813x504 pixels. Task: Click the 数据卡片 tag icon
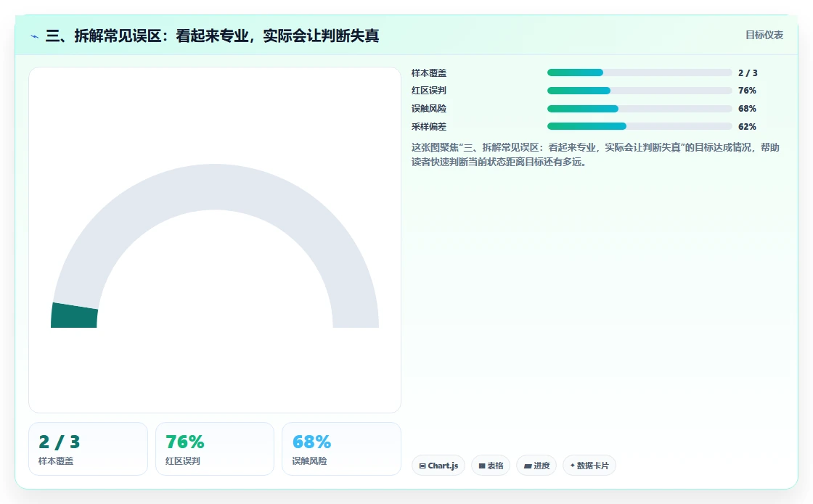(573, 465)
